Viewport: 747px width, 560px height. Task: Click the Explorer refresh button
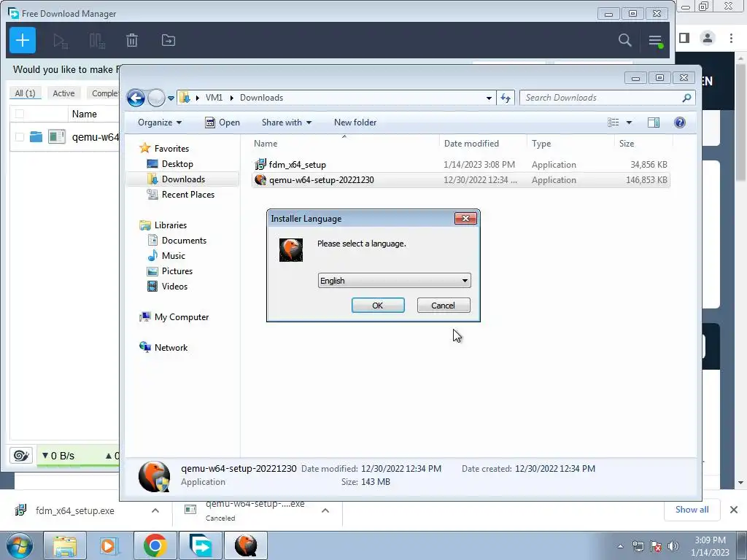pos(506,98)
